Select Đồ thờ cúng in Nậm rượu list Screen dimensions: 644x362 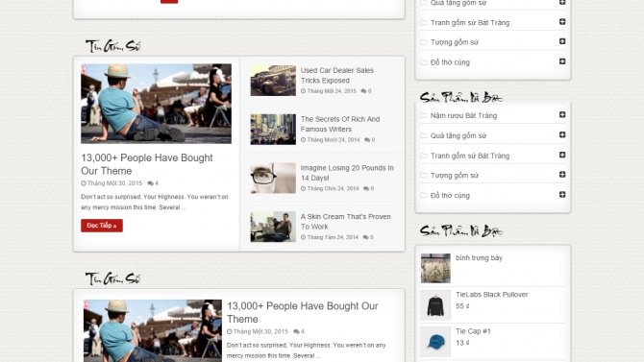pos(450,195)
